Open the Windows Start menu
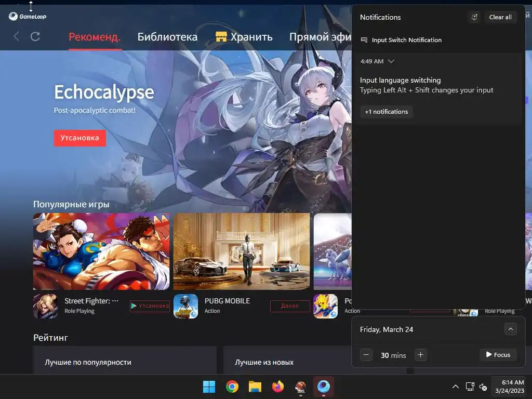 (209, 387)
